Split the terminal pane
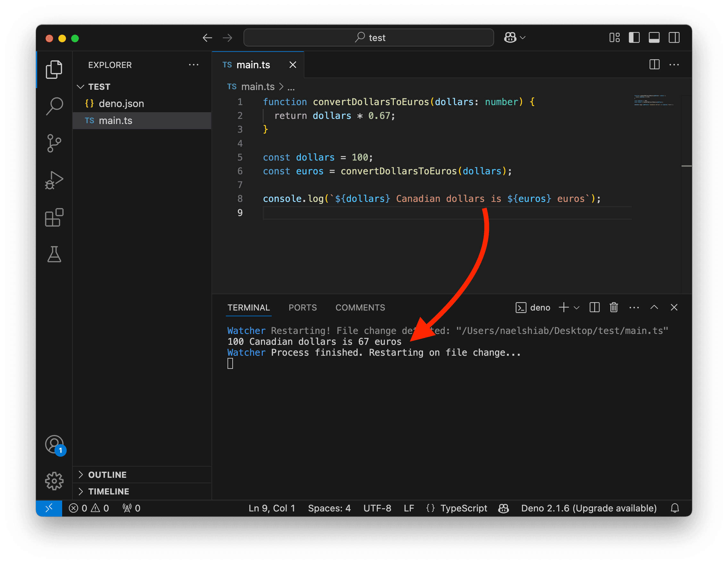 click(x=594, y=307)
